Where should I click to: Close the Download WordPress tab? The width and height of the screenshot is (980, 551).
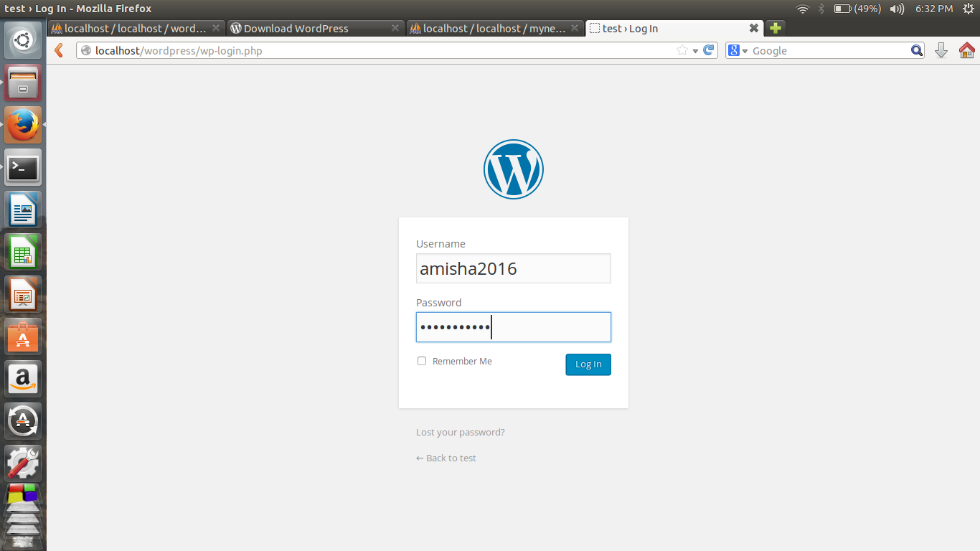click(395, 28)
